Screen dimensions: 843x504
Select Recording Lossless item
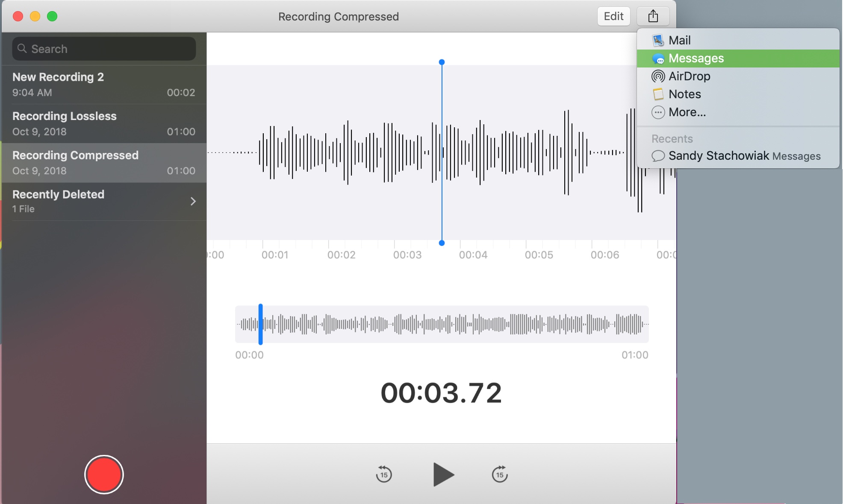(x=104, y=124)
